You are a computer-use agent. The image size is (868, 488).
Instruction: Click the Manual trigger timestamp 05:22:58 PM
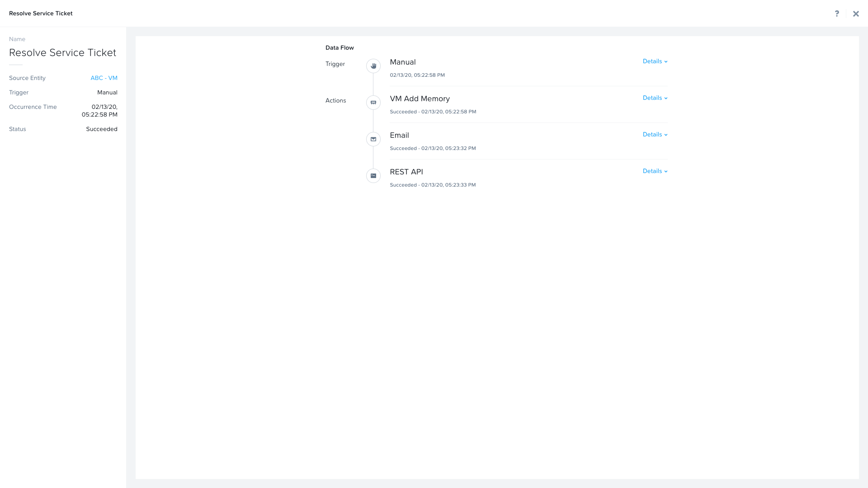pyautogui.click(x=417, y=75)
